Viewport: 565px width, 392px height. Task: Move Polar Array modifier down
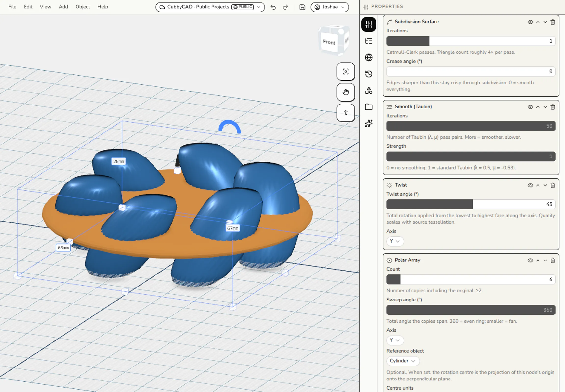tap(545, 261)
